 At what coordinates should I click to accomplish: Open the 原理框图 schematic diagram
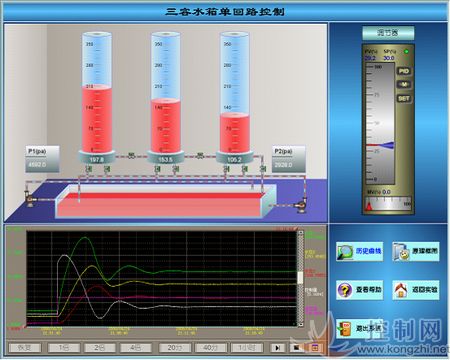click(416, 251)
